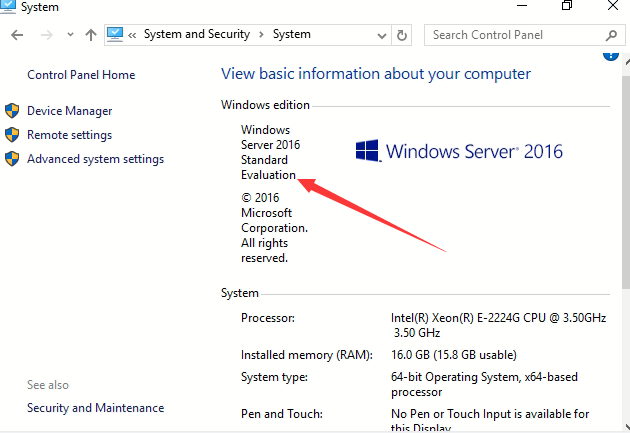Restore down the System window

click(567, 5)
